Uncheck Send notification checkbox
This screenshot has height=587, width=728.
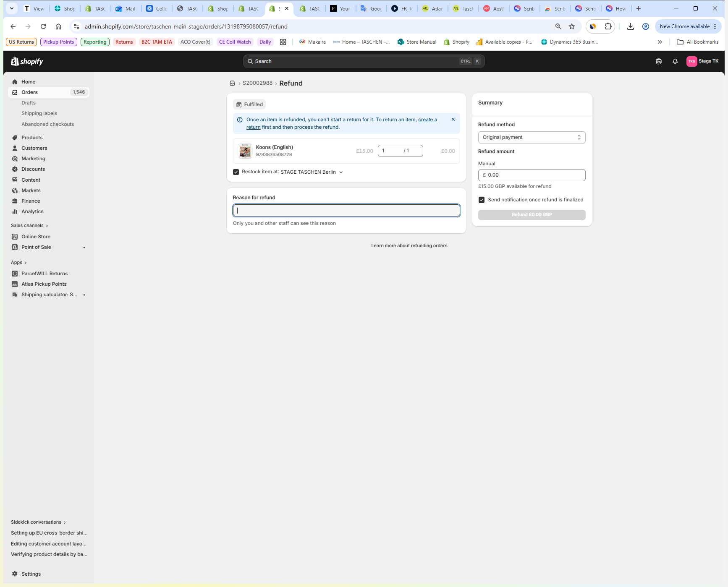pyautogui.click(x=482, y=200)
